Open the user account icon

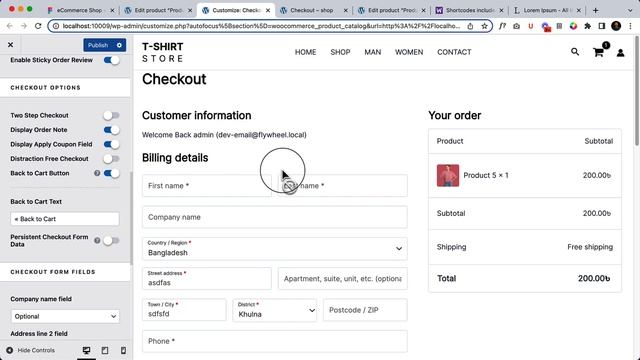620,53
